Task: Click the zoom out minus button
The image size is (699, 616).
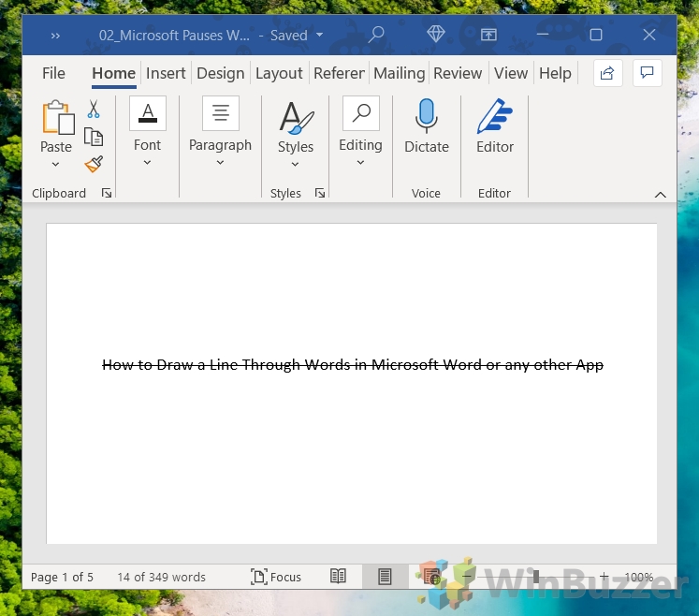Action: 467,577
